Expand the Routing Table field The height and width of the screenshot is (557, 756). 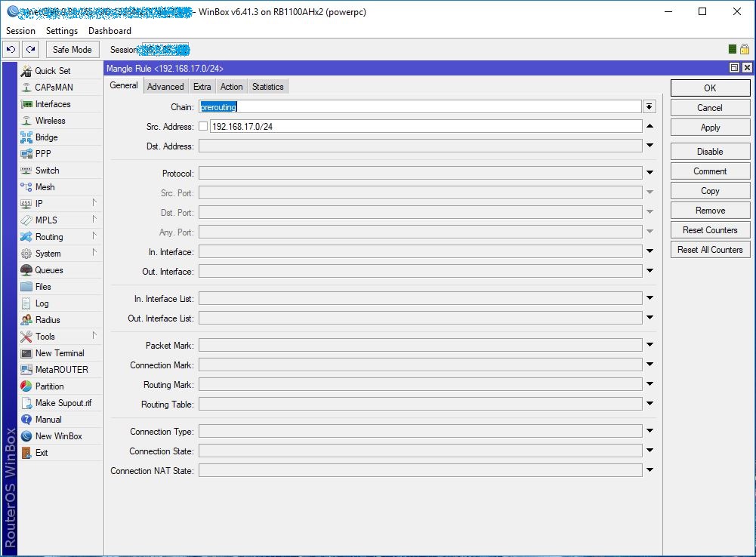click(x=650, y=403)
